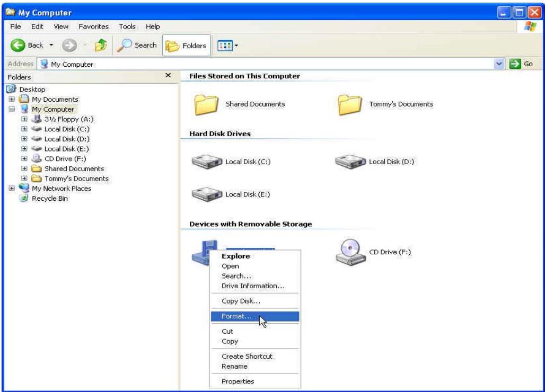Select Local Disk (D:) icon in tree
This screenshot has width=545, height=392.
(x=37, y=139)
